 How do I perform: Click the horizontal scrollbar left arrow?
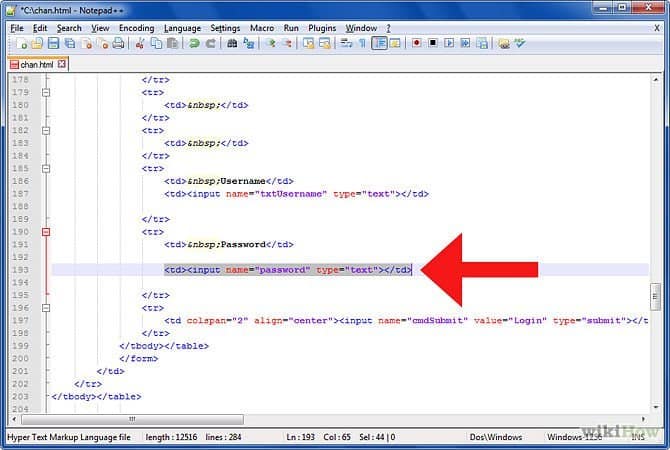(14, 419)
